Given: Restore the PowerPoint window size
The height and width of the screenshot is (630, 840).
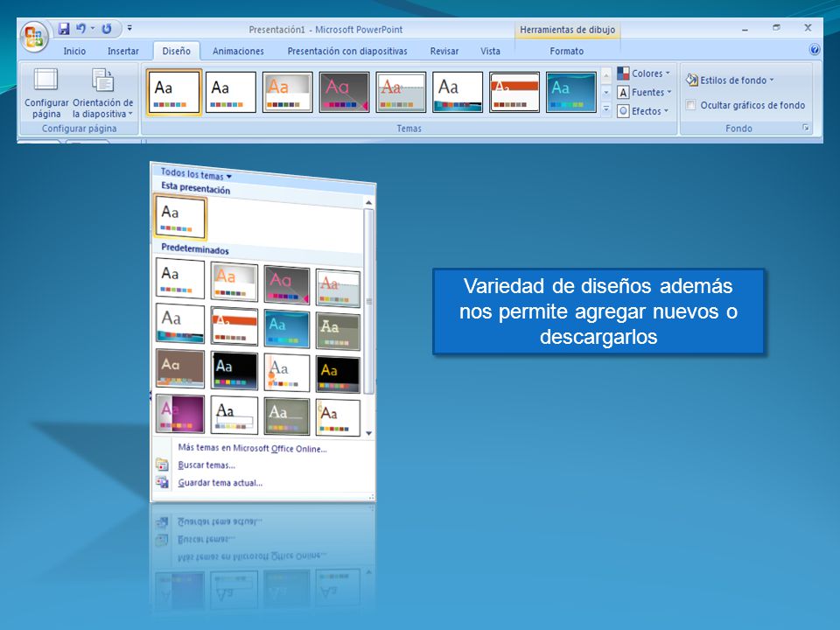Looking at the screenshot, I should pyautogui.click(x=776, y=27).
